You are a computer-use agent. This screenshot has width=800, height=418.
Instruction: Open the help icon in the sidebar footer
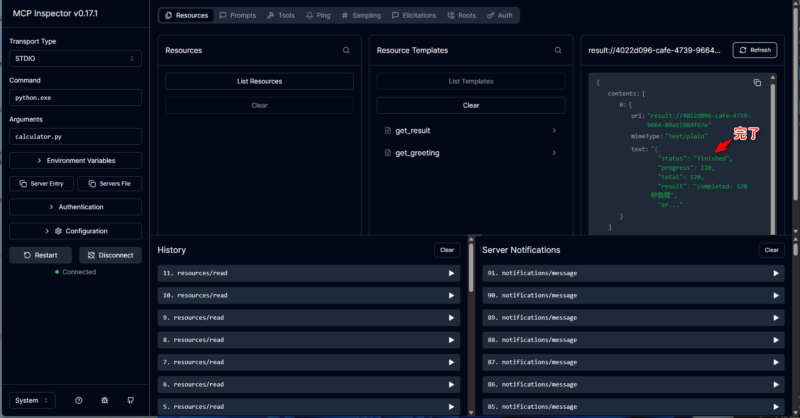tap(78, 400)
